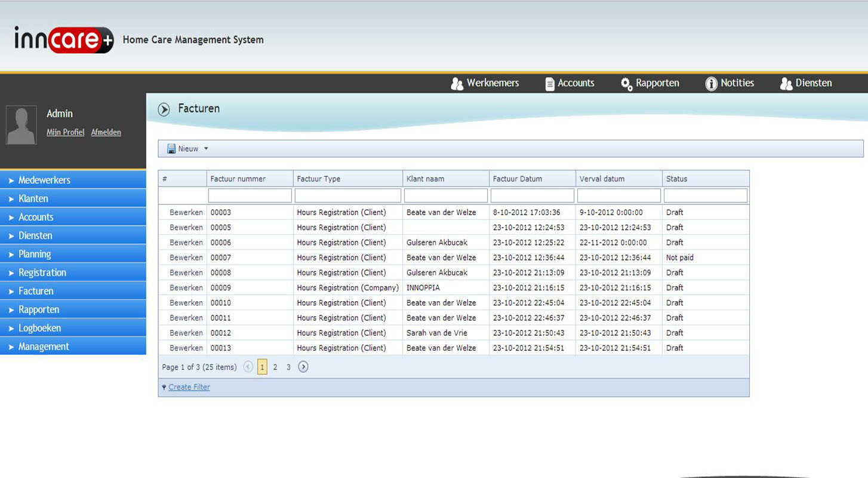Screen dimensions: 868x478
Task: Click the save disk icon next to Nieuw
Action: 171,149
